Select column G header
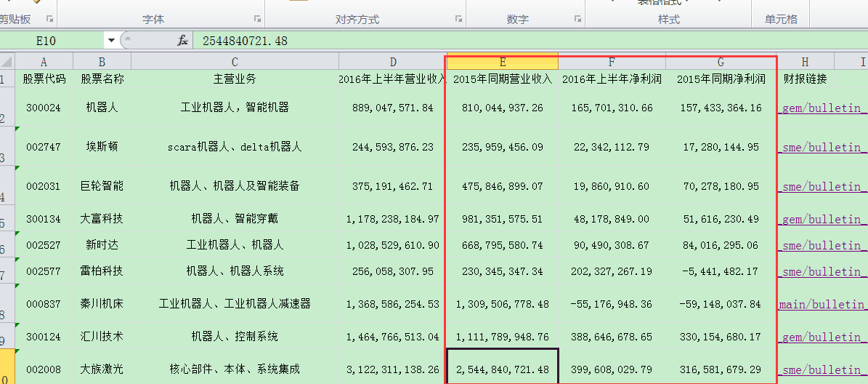 721,62
